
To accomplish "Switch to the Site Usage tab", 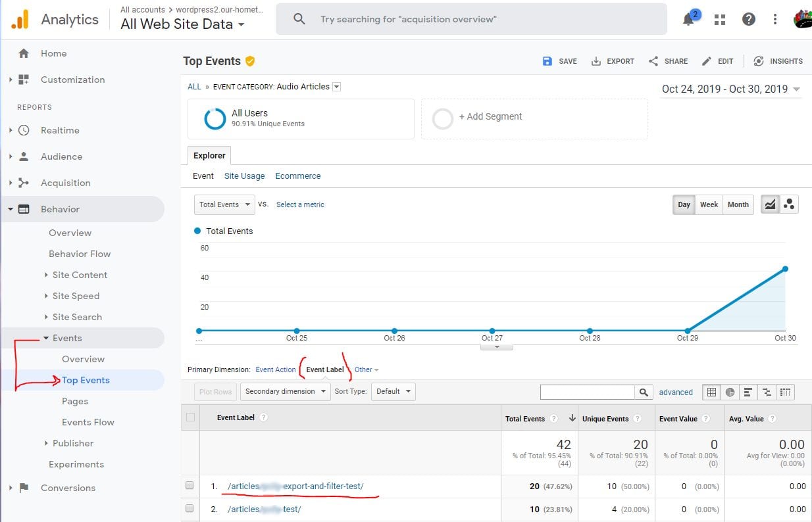I will pos(244,176).
